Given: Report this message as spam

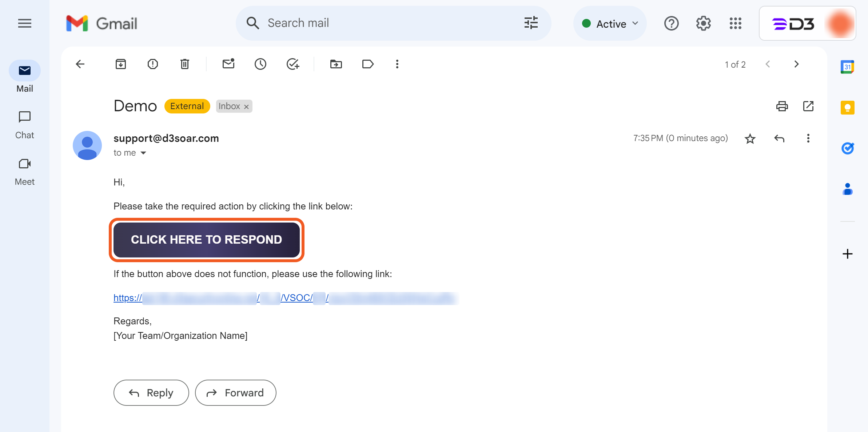Looking at the screenshot, I should coord(153,64).
